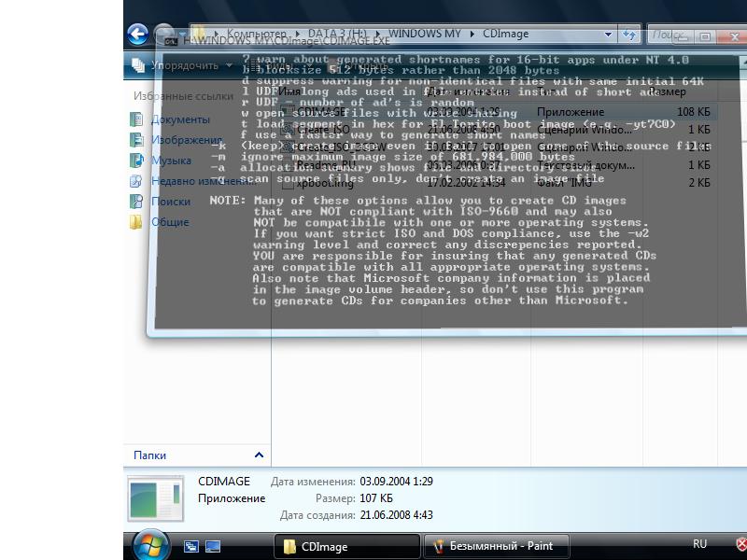
Task: Sort files by the Имя column
Action: 289,91
